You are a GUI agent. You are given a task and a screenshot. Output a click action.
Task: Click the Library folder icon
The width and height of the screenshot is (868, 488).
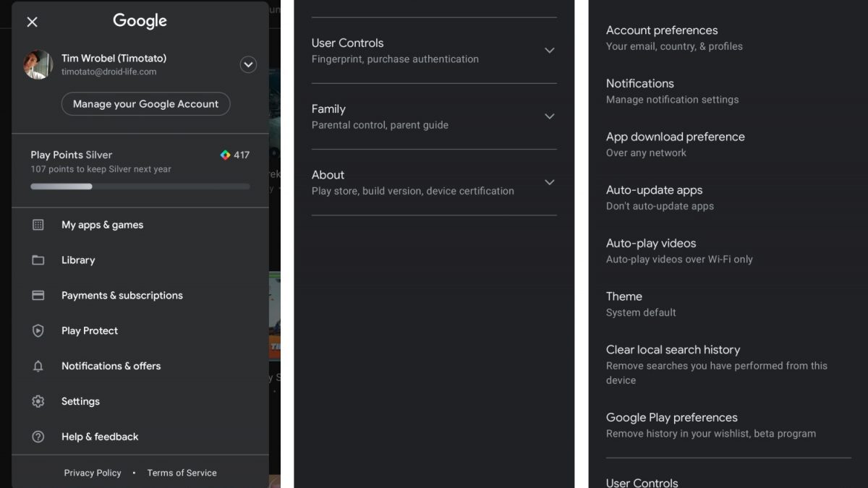(38, 260)
